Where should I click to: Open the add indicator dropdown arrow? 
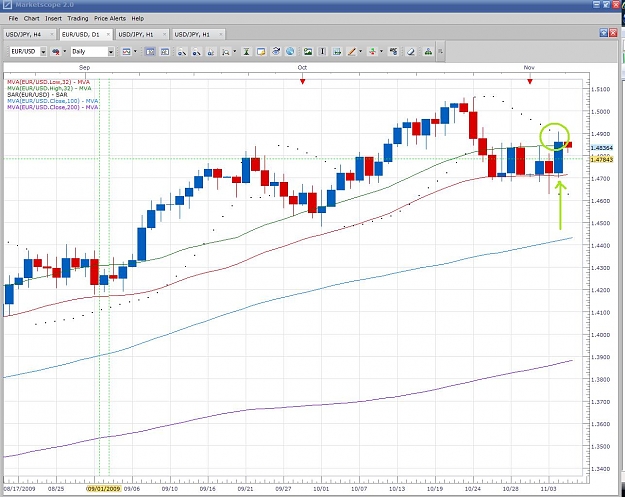(381, 51)
